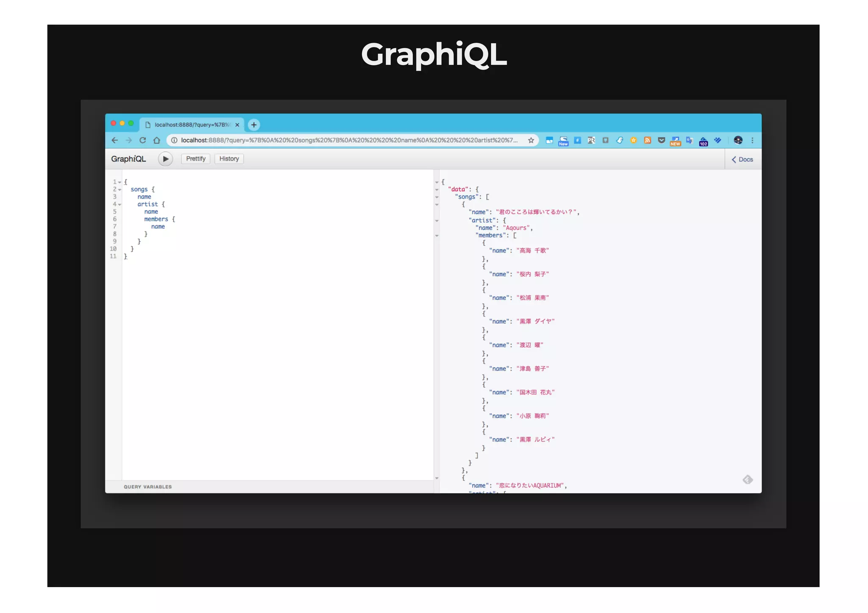Click the Prettify button
This screenshot has height=613, width=868.
tap(195, 159)
